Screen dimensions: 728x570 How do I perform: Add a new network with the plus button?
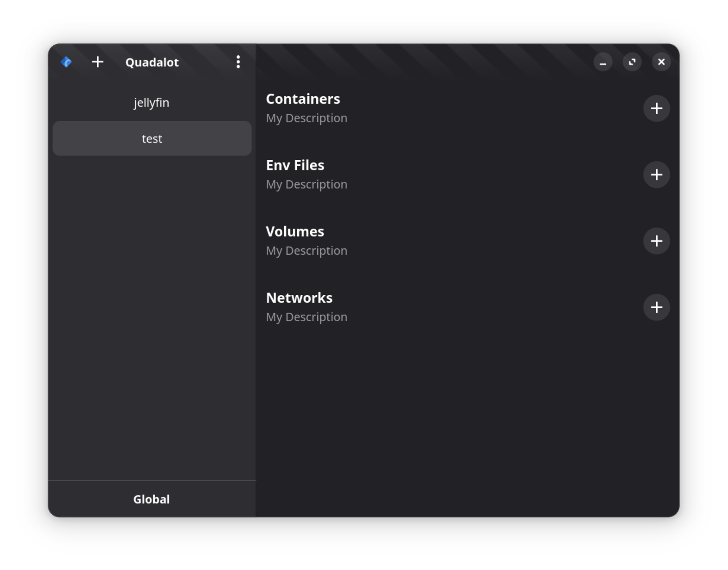[656, 307]
